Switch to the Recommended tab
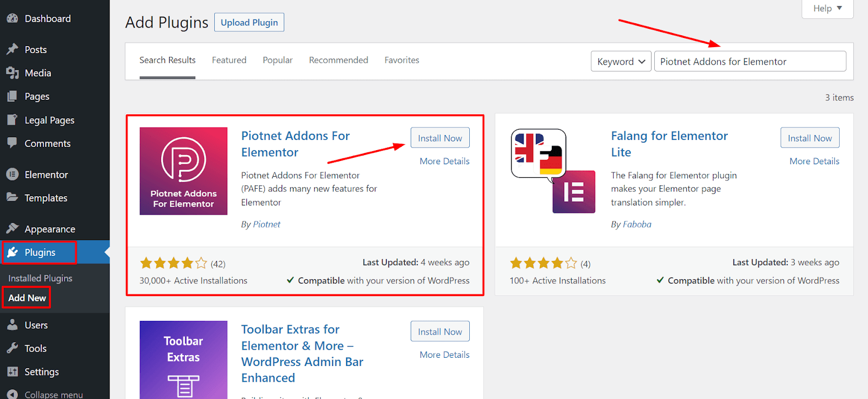This screenshot has height=399, width=868. point(339,60)
